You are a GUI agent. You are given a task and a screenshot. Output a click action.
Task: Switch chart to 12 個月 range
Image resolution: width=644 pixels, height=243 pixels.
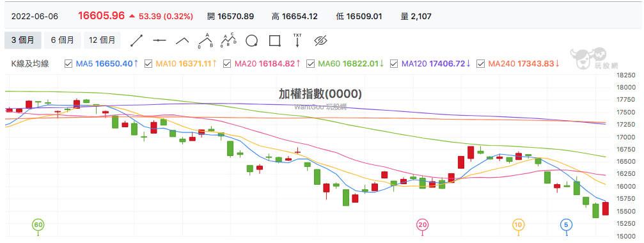click(102, 40)
